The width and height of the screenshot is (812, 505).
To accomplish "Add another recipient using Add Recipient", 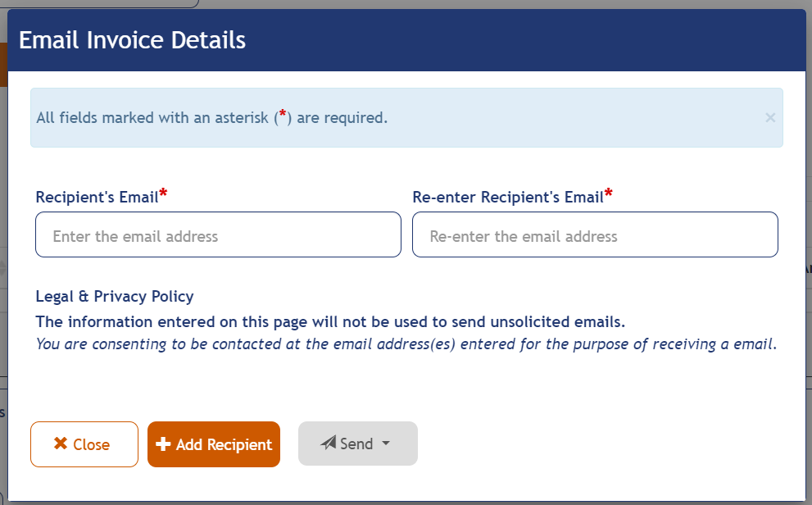I will pyautogui.click(x=213, y=444).
